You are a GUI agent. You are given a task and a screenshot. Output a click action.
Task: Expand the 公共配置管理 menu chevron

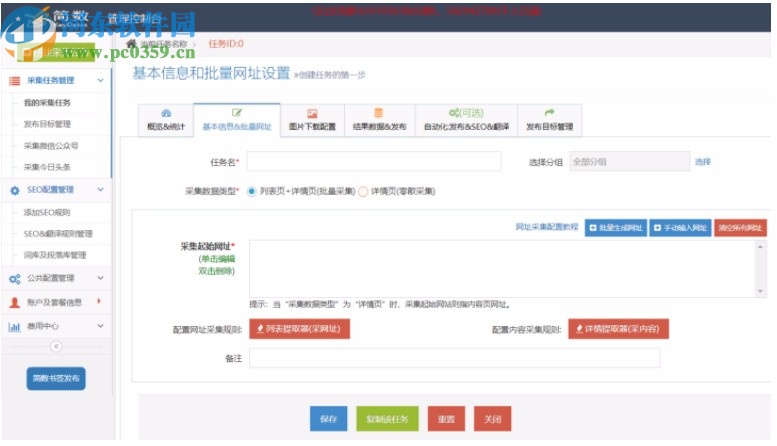coord(101,278)
